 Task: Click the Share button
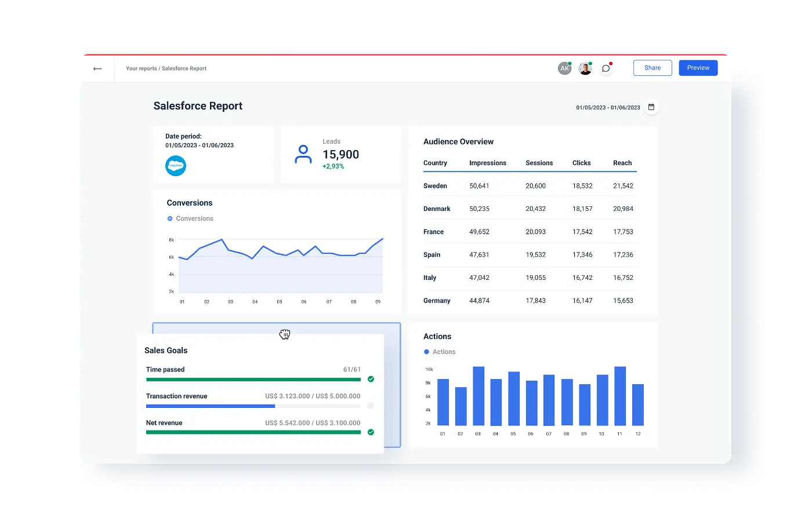click(652, 68)
